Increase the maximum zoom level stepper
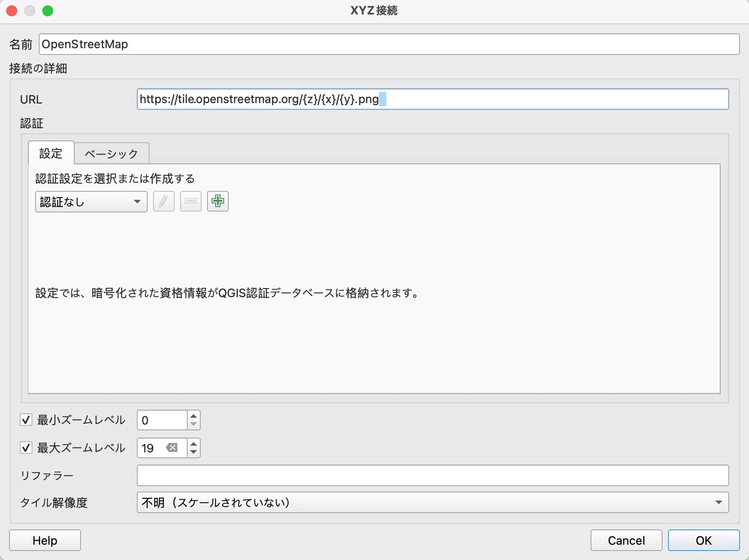This screenshot has width=749, height=560. 194,444
